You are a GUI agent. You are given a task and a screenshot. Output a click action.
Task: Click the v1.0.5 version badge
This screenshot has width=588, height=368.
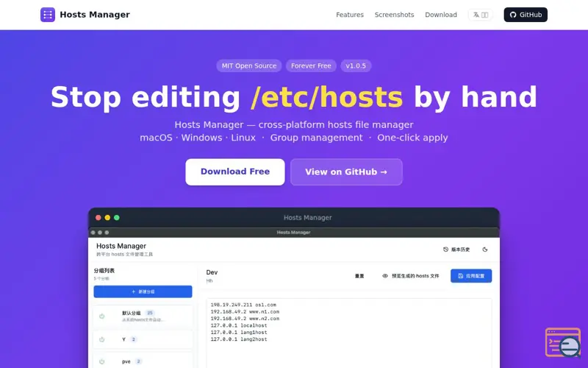pyautogui.click(x=356, y=66)
